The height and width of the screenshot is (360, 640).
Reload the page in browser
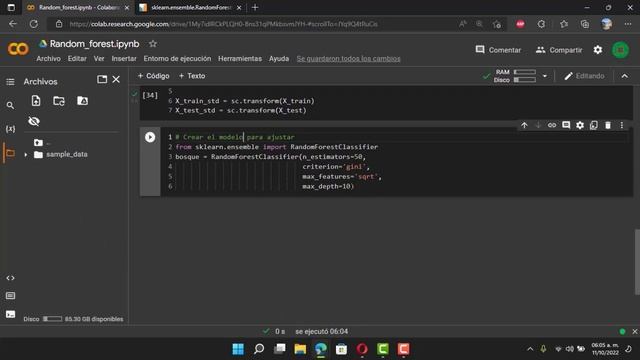click(33, 24)
